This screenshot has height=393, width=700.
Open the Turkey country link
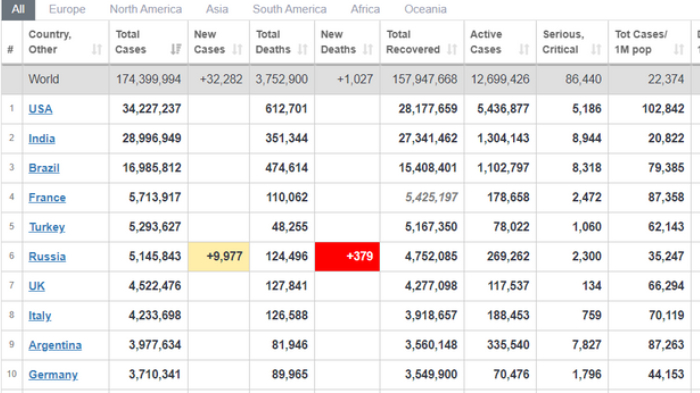click(47, 227)
